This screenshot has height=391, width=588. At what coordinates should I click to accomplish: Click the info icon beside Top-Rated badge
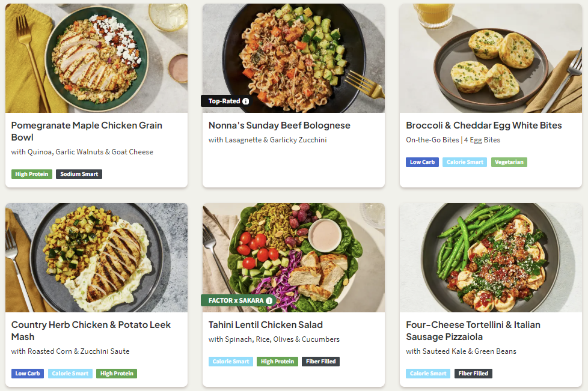coord(245,102)
